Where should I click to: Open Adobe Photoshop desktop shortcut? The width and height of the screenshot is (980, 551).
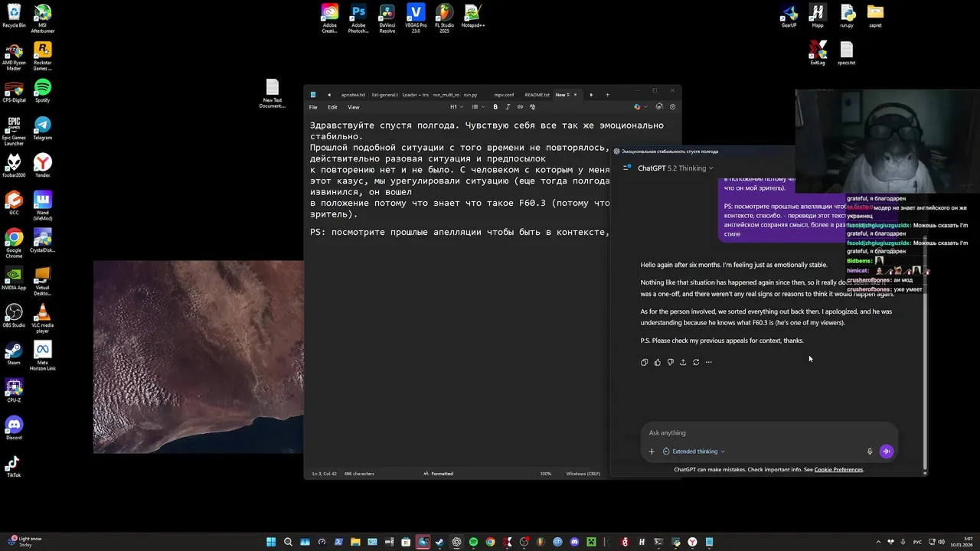358,18
